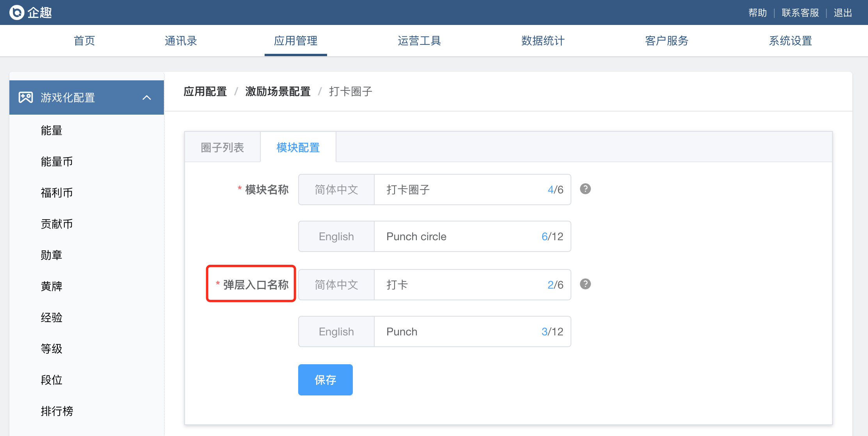
Task: Click the 企趣 logo icon
Action: pos(17,12)
